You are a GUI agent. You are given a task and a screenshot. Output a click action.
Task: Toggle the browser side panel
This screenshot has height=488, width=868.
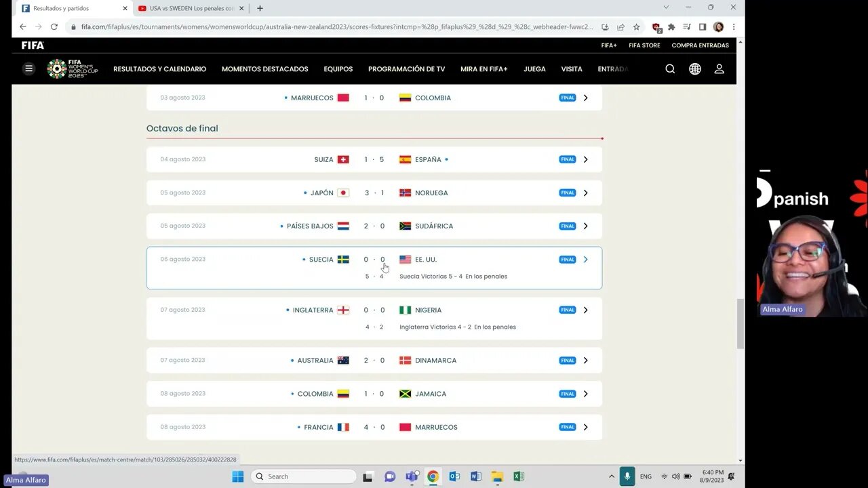pyautogui.click(x=703, y=27)
